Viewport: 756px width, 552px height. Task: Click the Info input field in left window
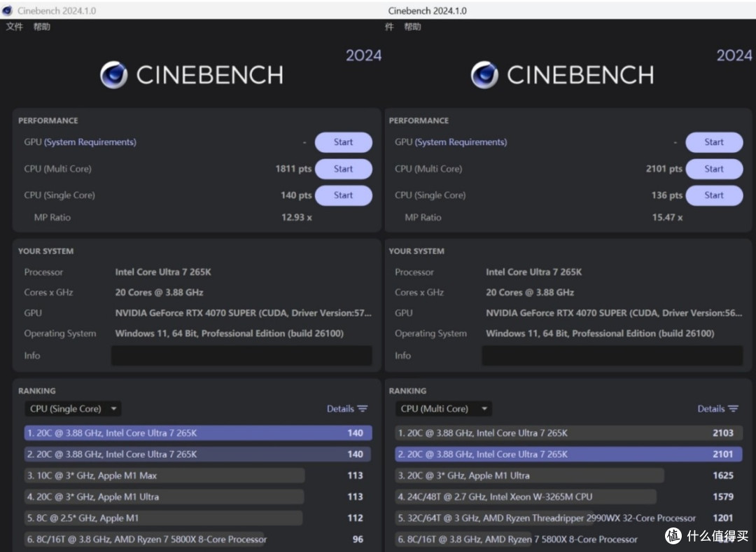click(241, 356)
